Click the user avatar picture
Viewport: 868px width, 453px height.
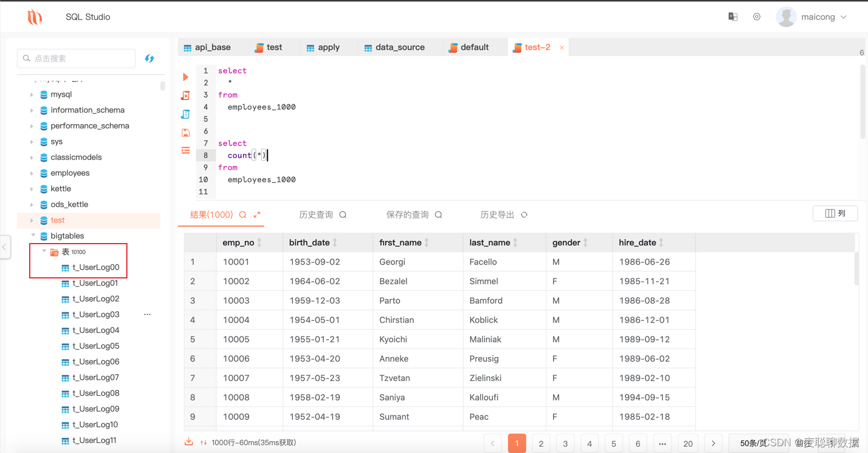tap(786, 17)
